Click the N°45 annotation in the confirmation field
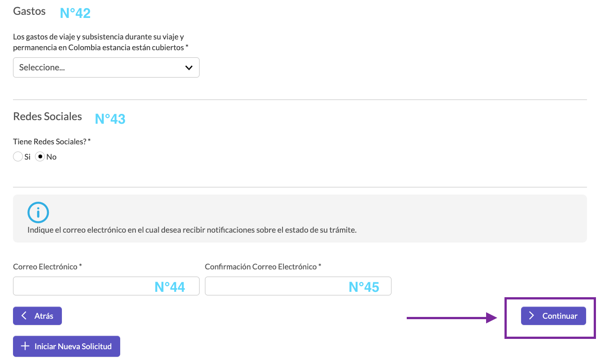This screenshot has width=600, height=364. click(x=364, y=287)
